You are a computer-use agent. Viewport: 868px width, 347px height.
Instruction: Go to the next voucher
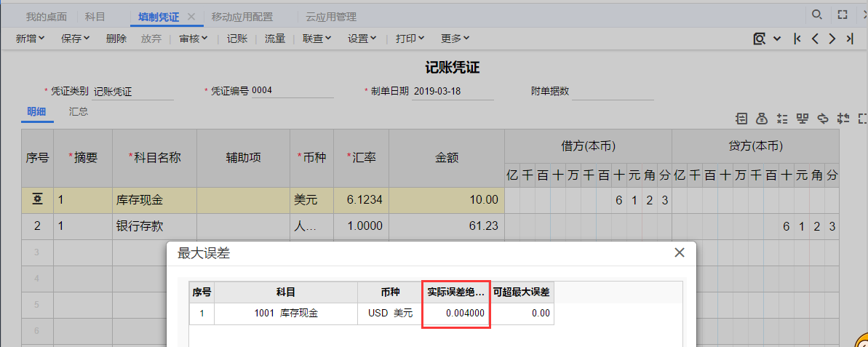click(x=832, y=39)
